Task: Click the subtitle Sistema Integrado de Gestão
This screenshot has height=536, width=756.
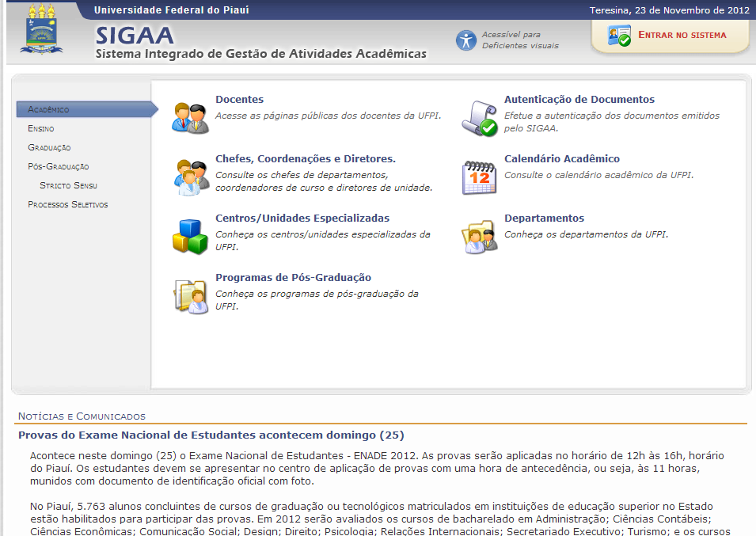Action: (x=260, y=54)
